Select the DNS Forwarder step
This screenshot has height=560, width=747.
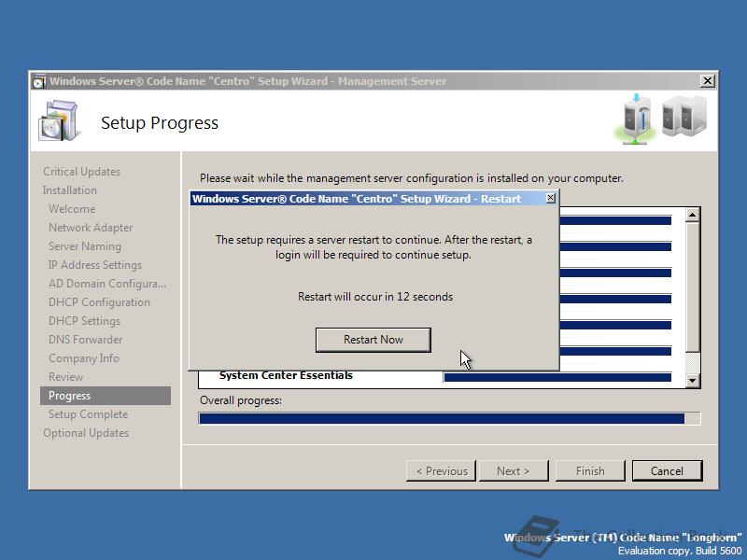[85, 340]
